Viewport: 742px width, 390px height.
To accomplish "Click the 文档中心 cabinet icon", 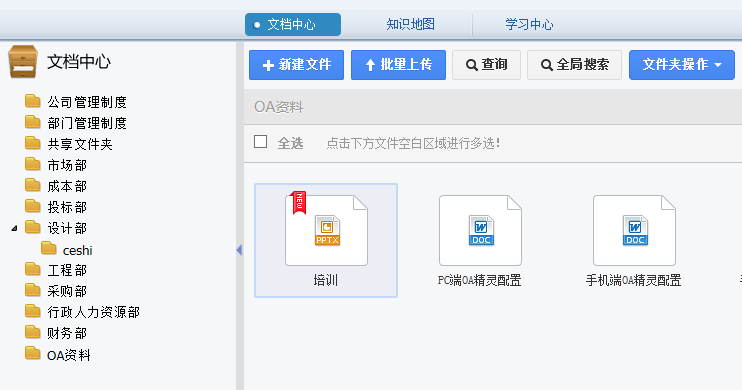I will pyautogui.click(x=23, y=62).
